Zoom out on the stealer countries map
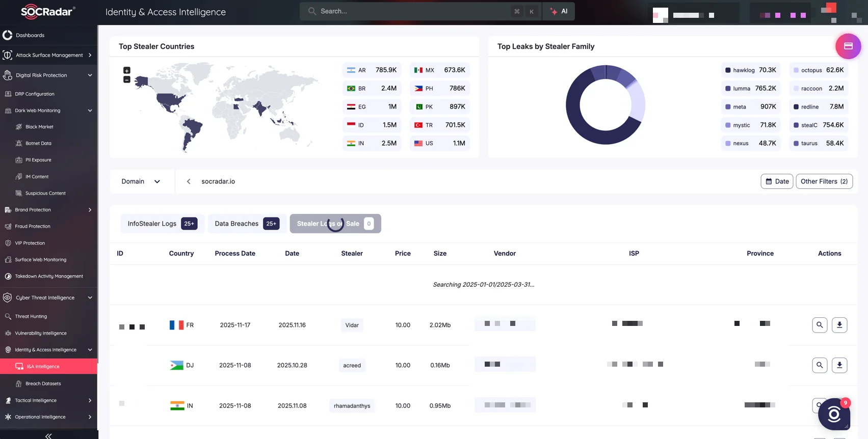The width and height of the screenshot is (868, 439). [127, 79]
